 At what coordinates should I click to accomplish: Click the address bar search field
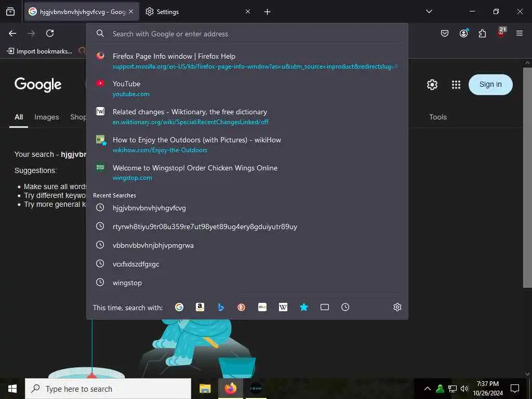click(x=247, y=34)
